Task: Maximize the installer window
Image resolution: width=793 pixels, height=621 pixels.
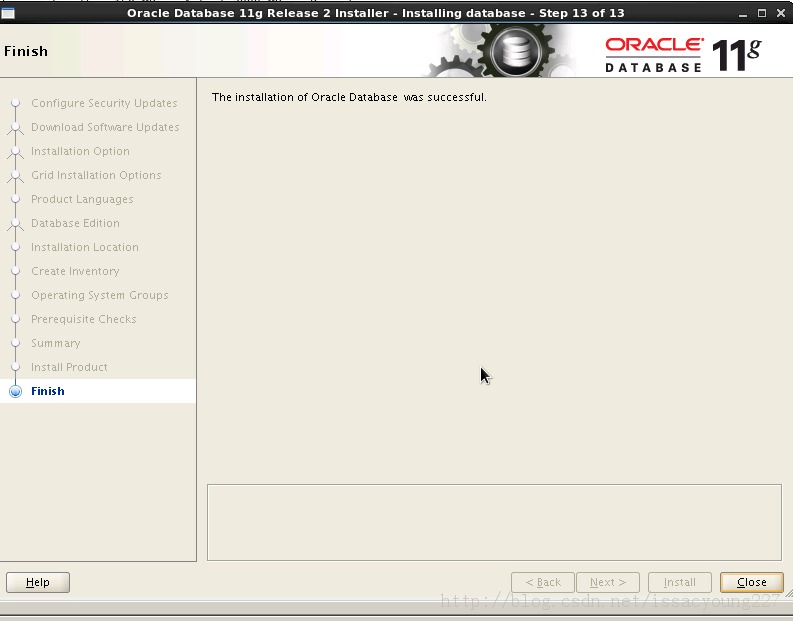Action: pos(762,13)
